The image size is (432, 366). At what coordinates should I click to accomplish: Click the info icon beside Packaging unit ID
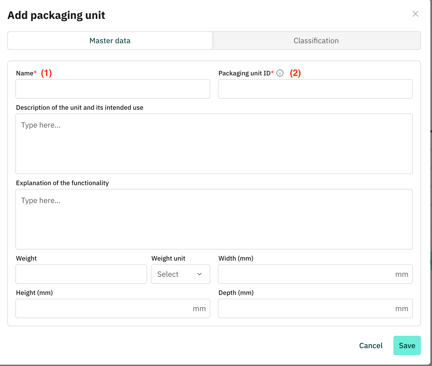[x=280, y=73]
